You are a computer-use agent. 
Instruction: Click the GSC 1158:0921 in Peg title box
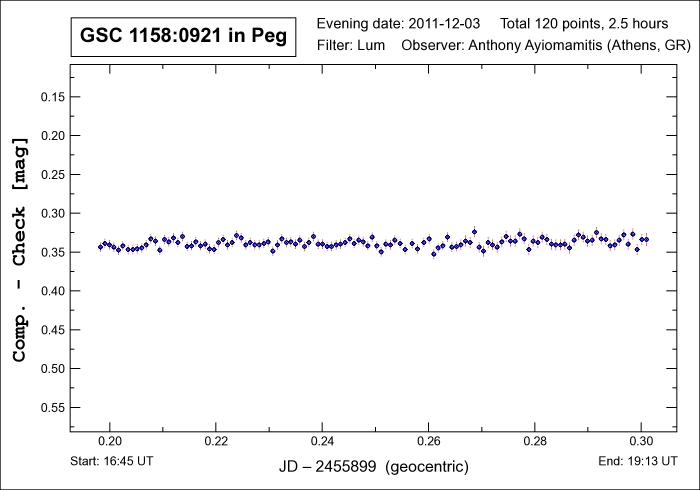point(183,38)
